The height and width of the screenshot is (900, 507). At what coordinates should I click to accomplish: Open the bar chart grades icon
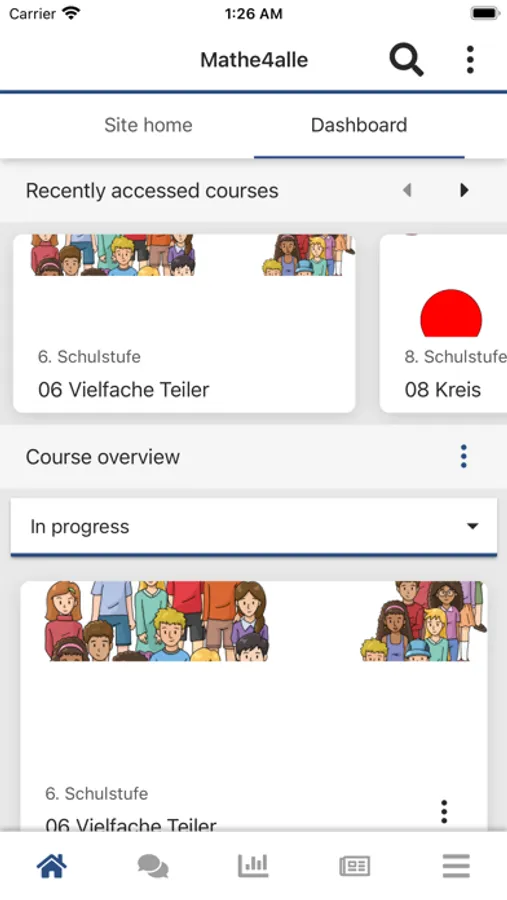(253, 866)
